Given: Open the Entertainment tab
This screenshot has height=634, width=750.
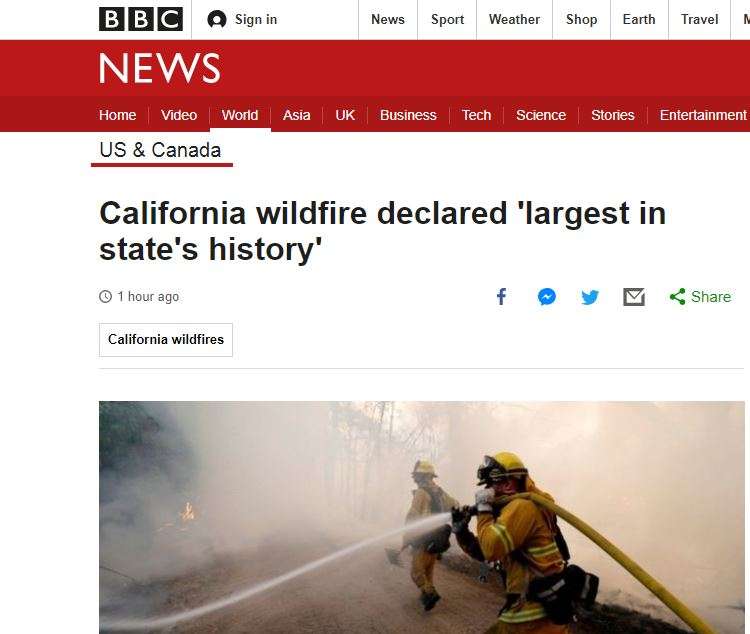Looking at the screenshot, I should [703, 115].
